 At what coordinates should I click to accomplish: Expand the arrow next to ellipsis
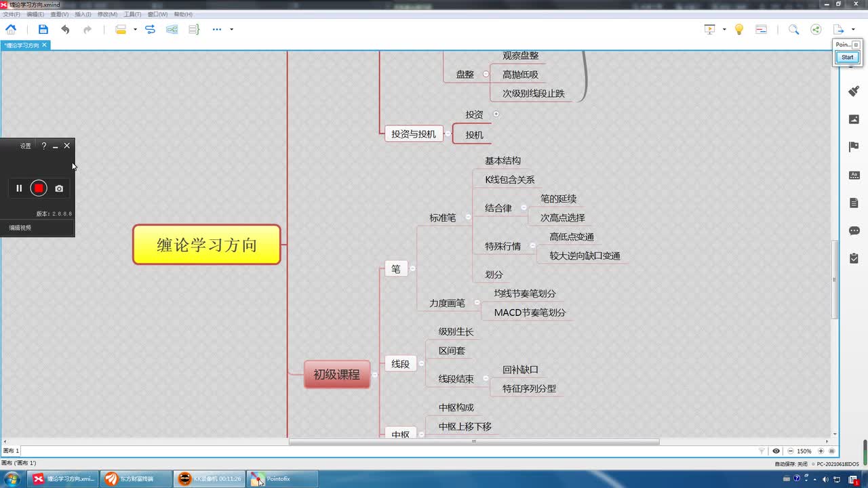pyautogui.click(x=231, y=29)
